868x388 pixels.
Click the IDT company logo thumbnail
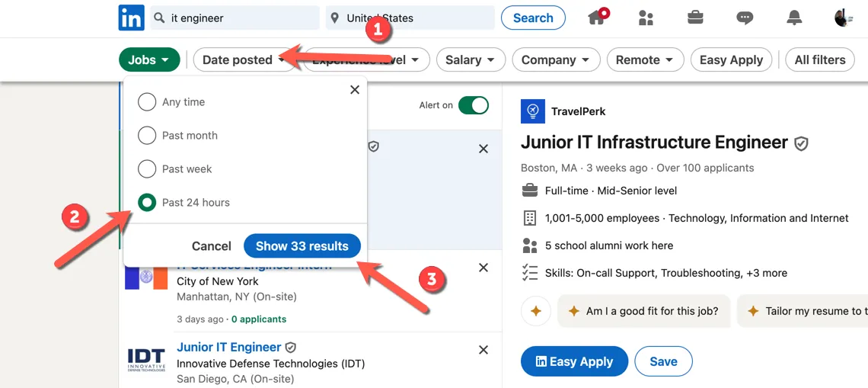(x=146, y=360)
